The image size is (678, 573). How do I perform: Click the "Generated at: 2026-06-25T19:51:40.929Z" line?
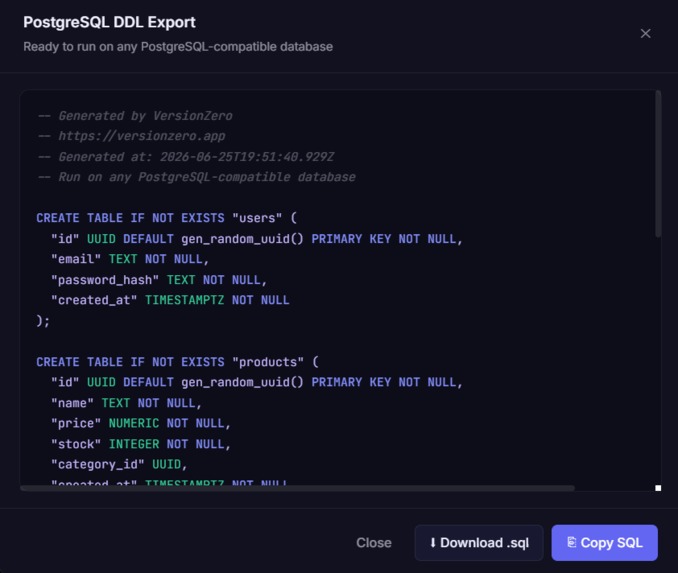[x=186, y=157]
